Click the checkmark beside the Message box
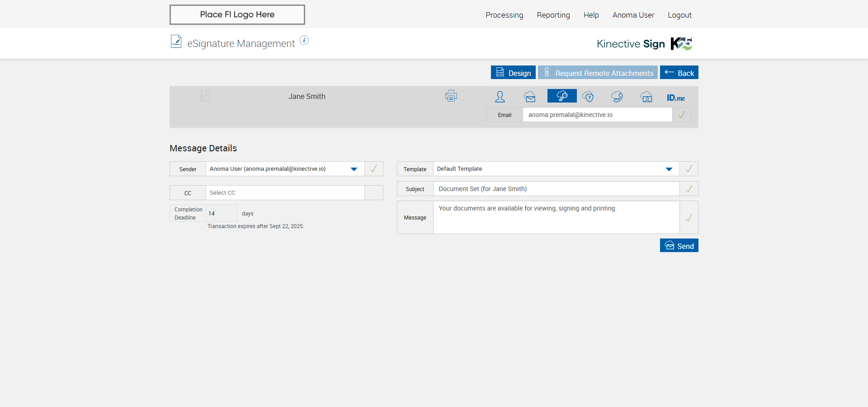 (689, 218)
